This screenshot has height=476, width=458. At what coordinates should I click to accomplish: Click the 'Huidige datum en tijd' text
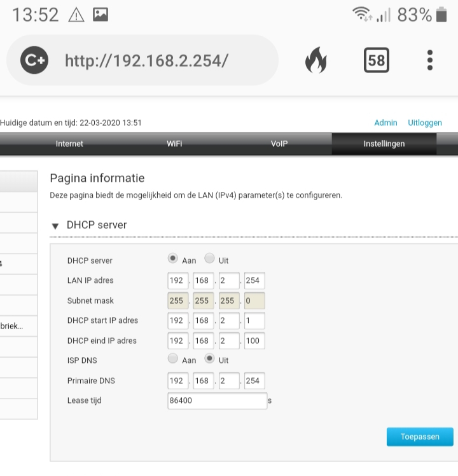(x=71, y=123)
